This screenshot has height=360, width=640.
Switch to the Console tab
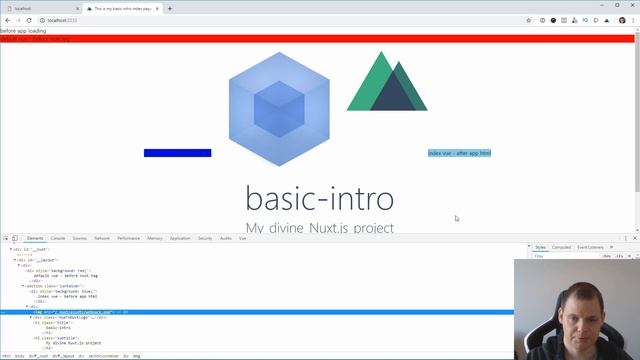58,238
